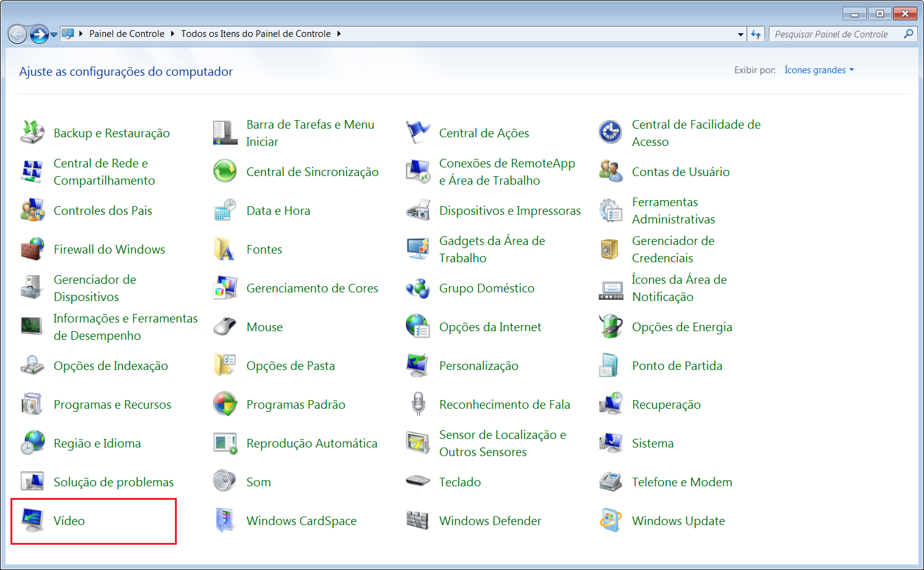Viewport: 924px width, 570px height.
Task: Open the Gerenciador de Credenciais safe icon
Action: pos(610,249)
